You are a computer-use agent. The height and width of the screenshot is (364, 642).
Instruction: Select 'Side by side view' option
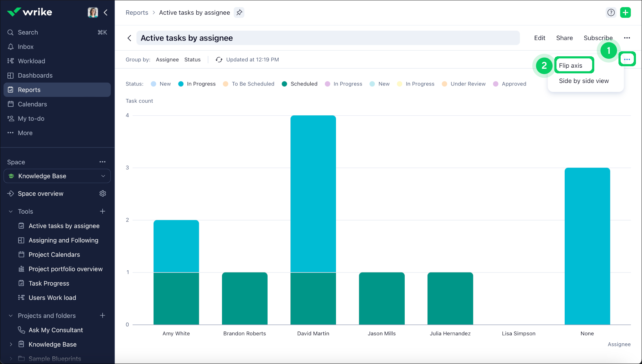pyautogui.click(x=584, y=81)
